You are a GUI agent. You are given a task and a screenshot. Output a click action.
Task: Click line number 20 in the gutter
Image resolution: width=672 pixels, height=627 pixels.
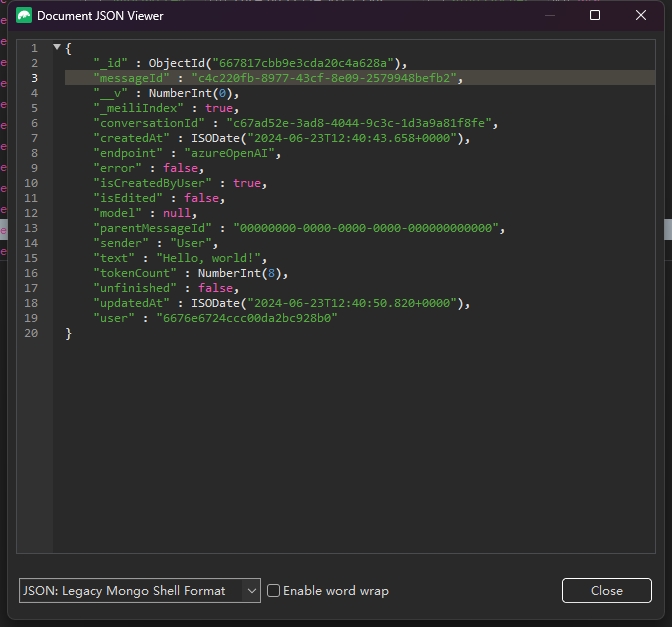pyautogui.click(x=31, y=333)
